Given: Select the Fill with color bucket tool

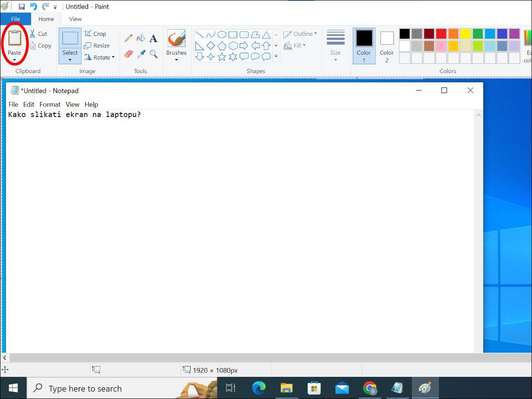Looking at the screenshot, I should pyautogui.click(x=141, y=38).
